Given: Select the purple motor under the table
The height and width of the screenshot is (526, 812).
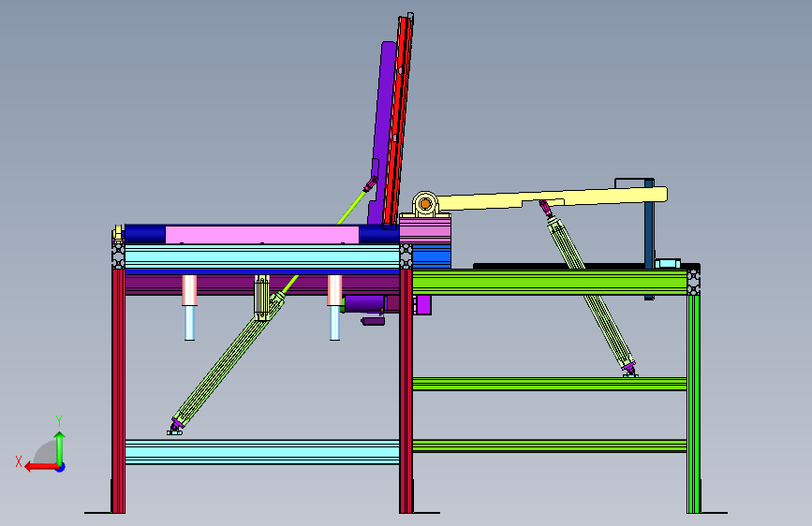Looking at the screenshot, I should pos(365,304).
